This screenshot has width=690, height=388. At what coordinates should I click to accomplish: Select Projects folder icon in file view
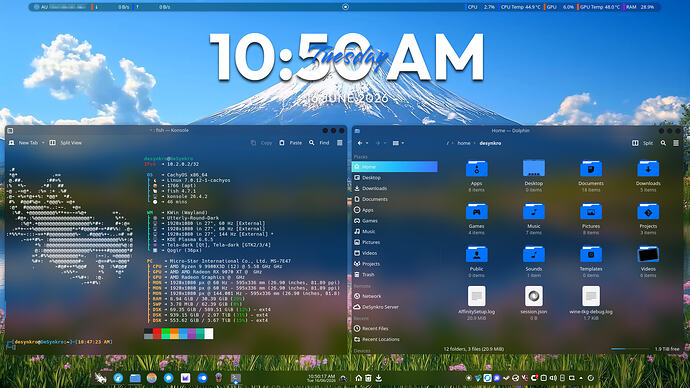(648, 212)
